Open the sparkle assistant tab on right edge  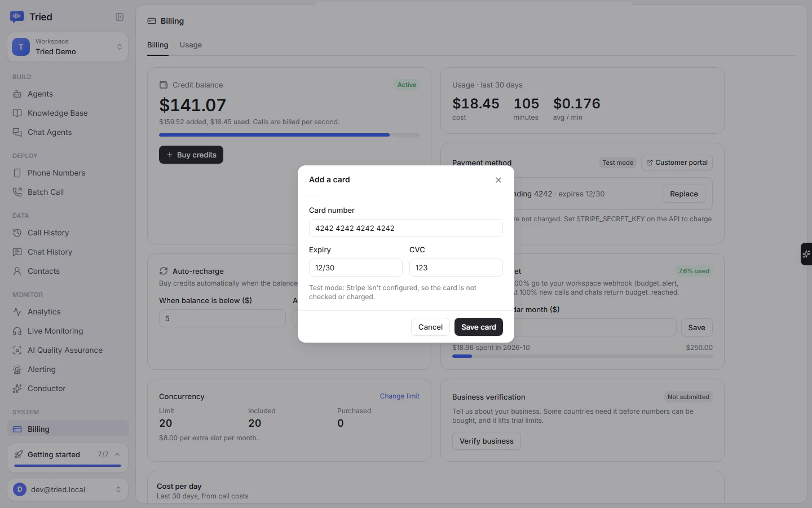point(806,254)
